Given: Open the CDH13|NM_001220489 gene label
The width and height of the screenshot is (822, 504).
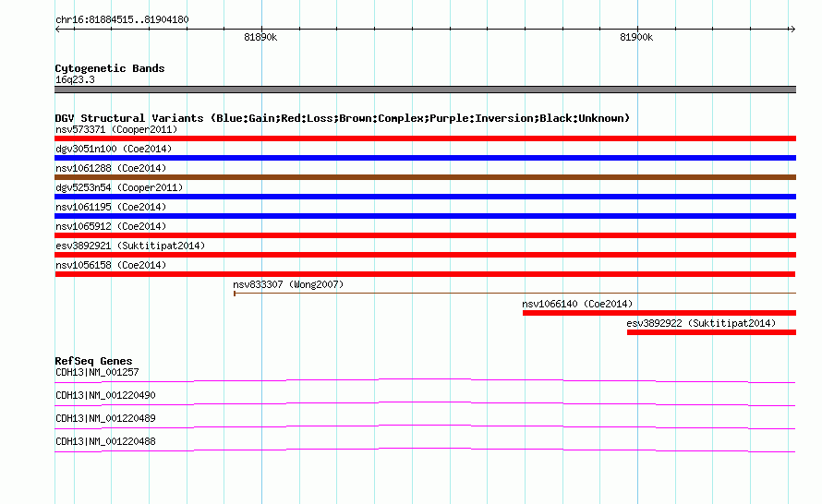Looking at the screenshot, I should pos(105,418).
